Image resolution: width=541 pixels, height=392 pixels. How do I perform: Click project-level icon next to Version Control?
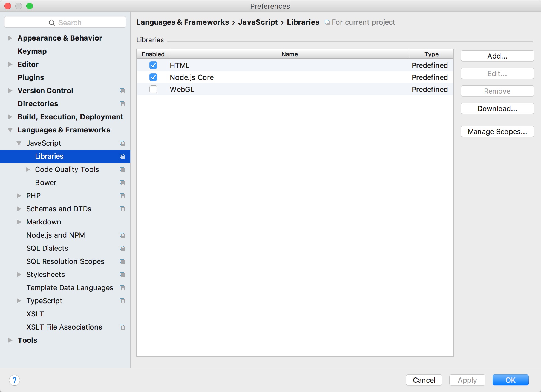tap(122, 91)
